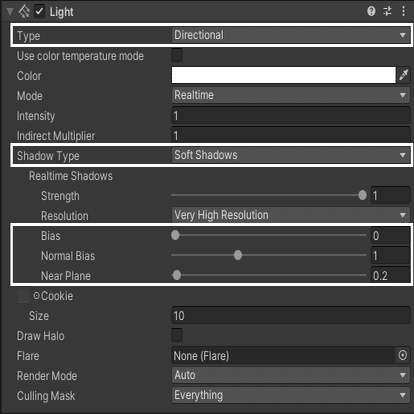This screenshot has height=414, width=414.
Task: Click the Culling Mask label
Action: (46, 396)
